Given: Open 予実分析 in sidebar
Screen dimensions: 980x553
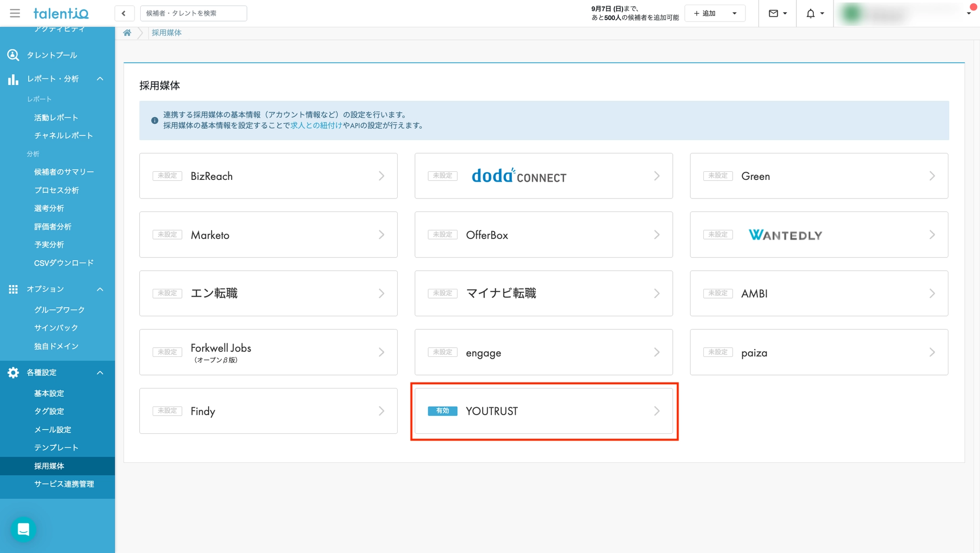Looking at the screenshot, I should 49,245.
